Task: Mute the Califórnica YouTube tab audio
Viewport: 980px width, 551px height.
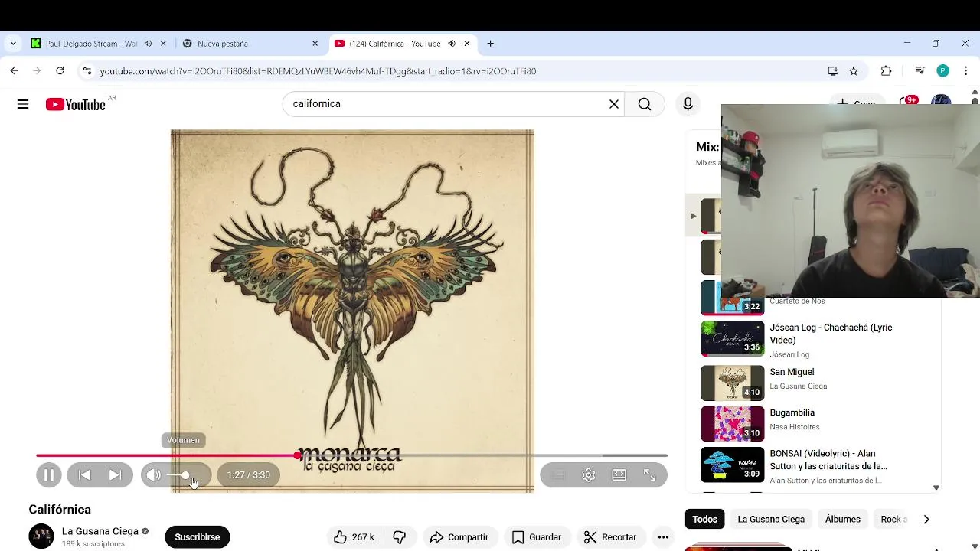Action: [452, 44]
